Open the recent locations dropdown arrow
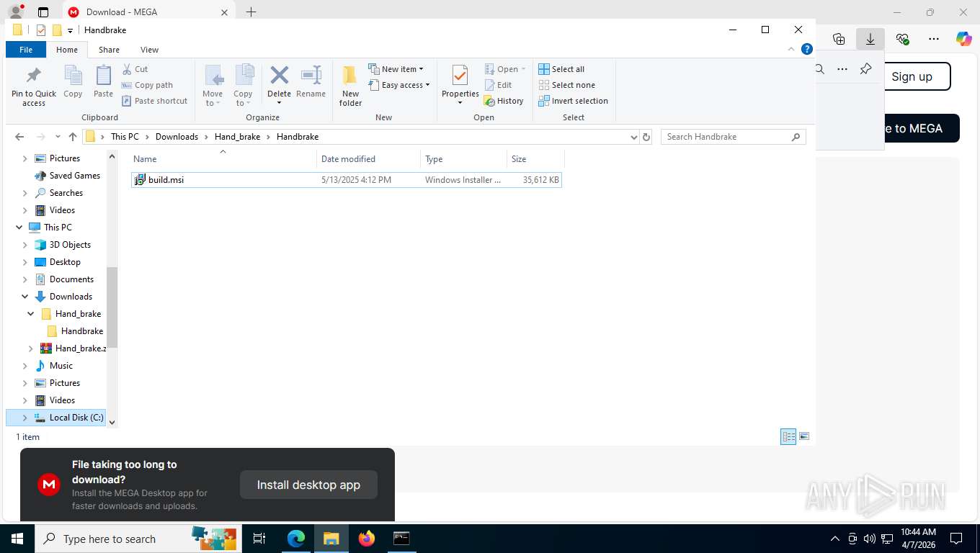Image resolution: width=980 pixels, height=553 pixels. pyautogui.click(x=58, y=137)
